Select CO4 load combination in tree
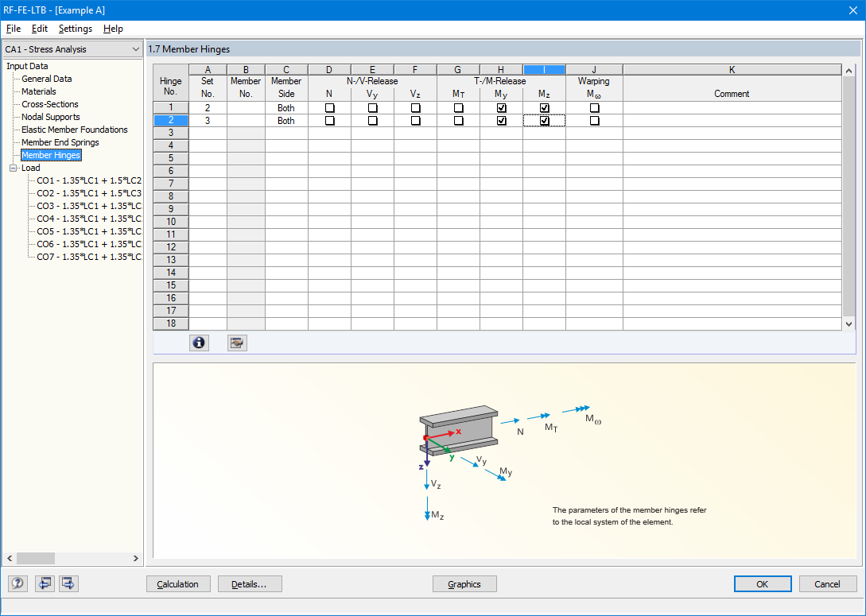The height and width of the screenshot is (616, 866). point(89,219)
